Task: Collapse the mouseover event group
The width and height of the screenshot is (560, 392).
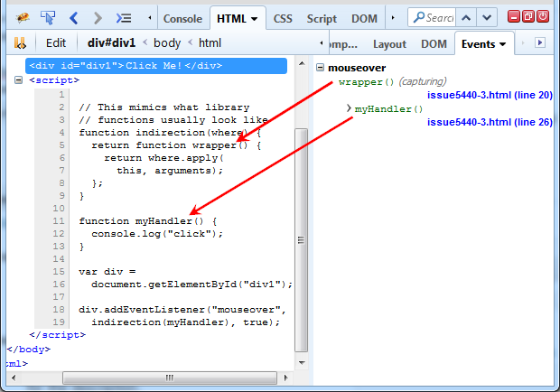Action: point(321,68)
